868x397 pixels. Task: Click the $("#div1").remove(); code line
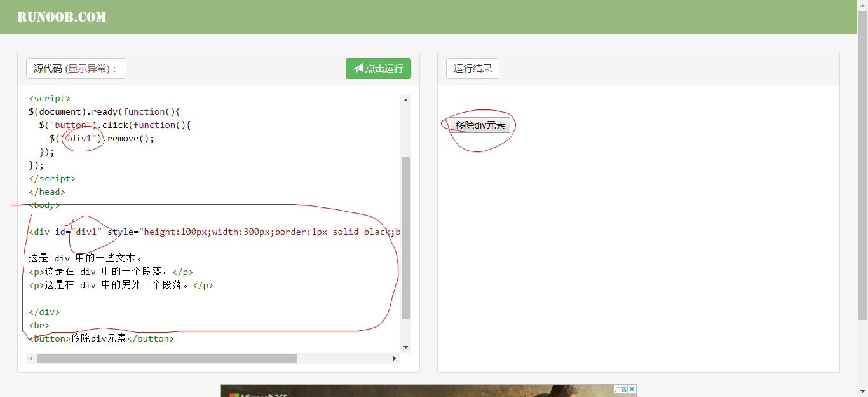coord(102,139)
